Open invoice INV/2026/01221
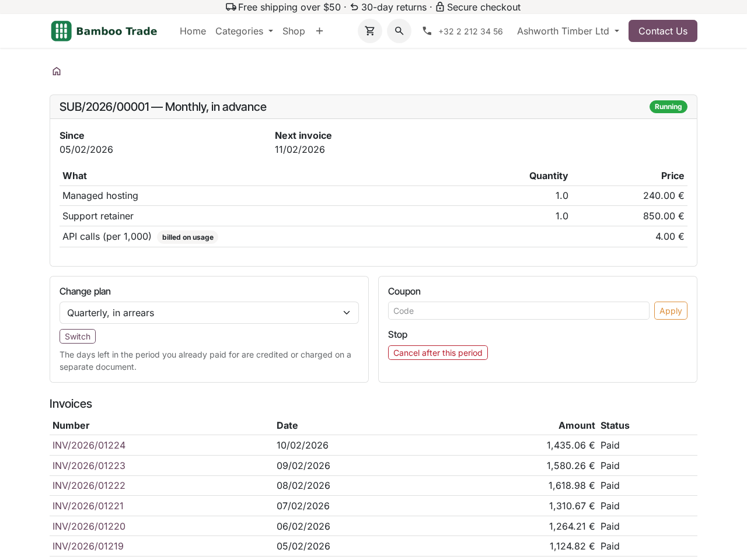747x560 pixels. coord(88,506)
